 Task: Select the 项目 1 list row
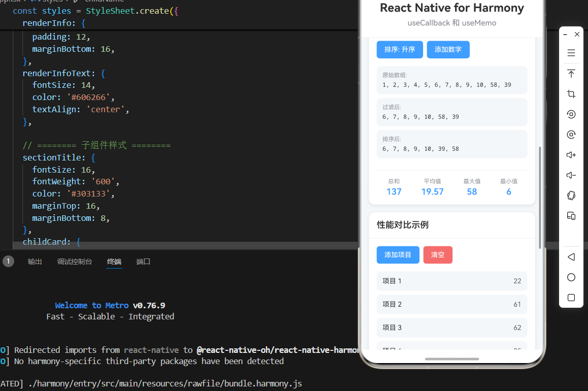coord(452,281)
